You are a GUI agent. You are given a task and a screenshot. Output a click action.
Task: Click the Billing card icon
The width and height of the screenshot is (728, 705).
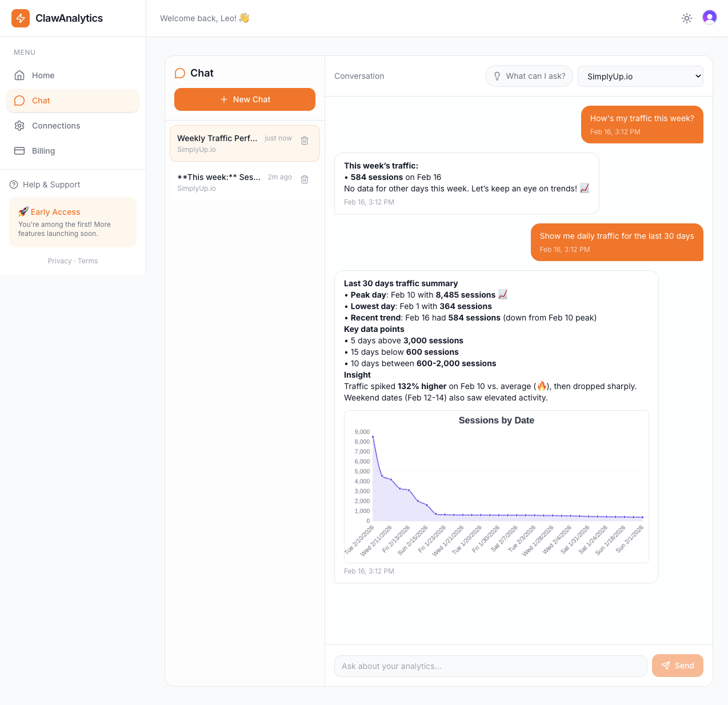(19, 151)
